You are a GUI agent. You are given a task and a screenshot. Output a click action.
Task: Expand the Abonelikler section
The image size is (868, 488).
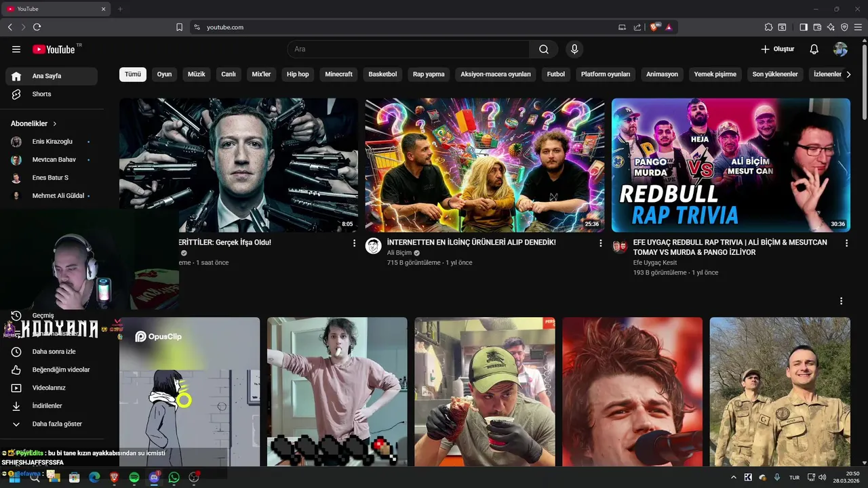(x=34, y=124)
